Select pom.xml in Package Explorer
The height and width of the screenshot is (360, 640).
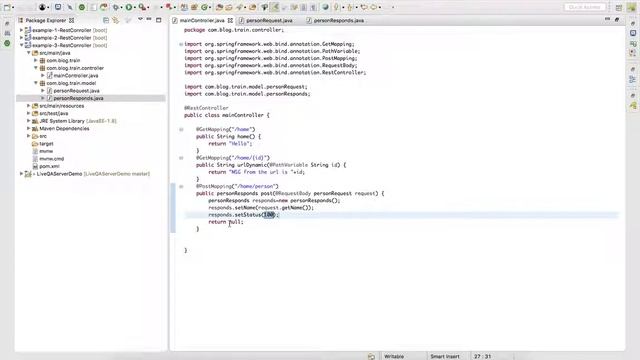(x=49, y=166)
